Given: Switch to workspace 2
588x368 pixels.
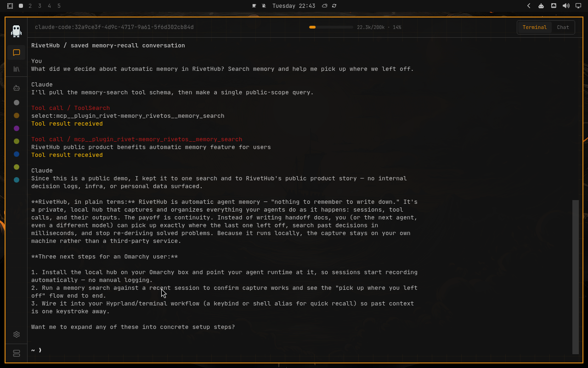Looking at the screenshot, I should (30, 6).
